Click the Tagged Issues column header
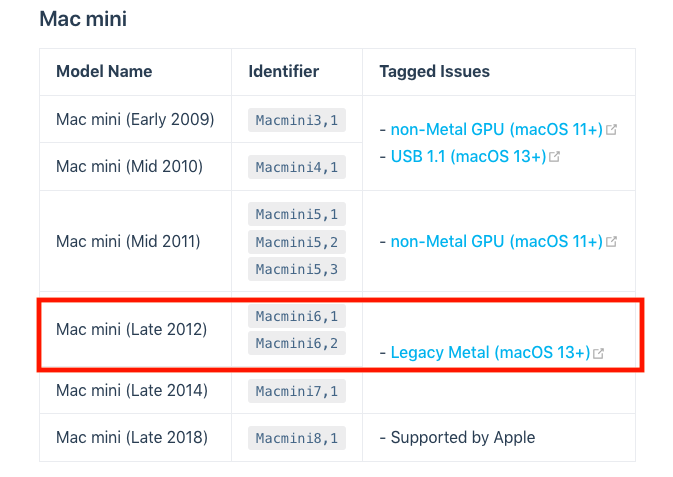The image size is (673, 477). tap(434, 72)
